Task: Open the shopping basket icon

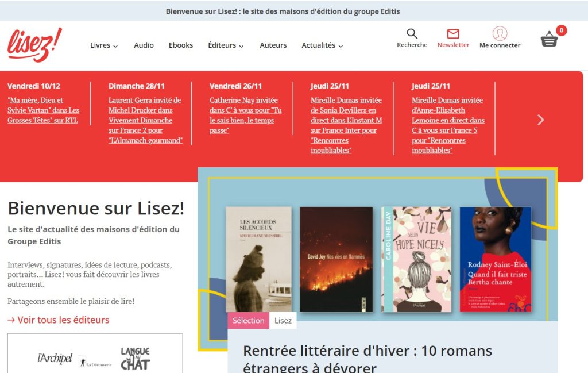Action: (x=550, y=39)
